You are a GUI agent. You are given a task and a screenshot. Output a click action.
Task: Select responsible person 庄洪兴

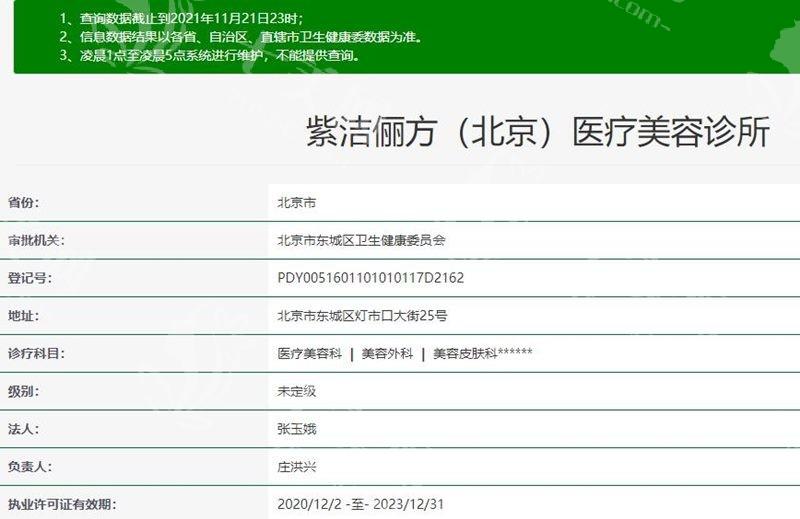pyautogui.click(x=297, y=466)
